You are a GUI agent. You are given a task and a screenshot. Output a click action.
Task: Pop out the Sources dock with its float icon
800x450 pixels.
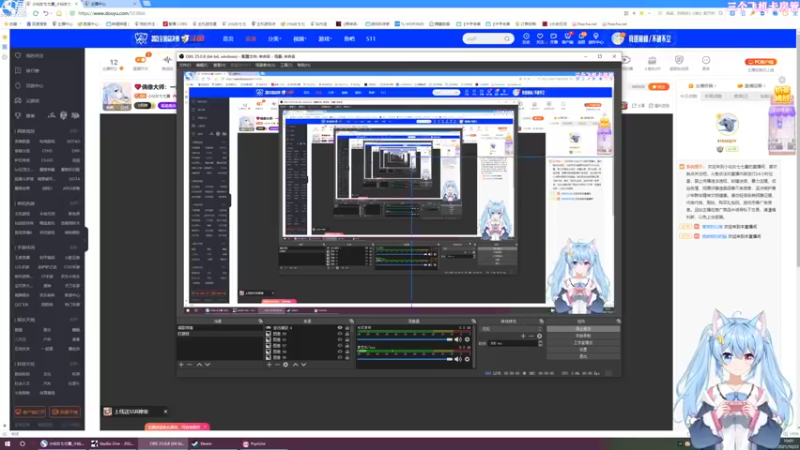click(x=352, y=321)
